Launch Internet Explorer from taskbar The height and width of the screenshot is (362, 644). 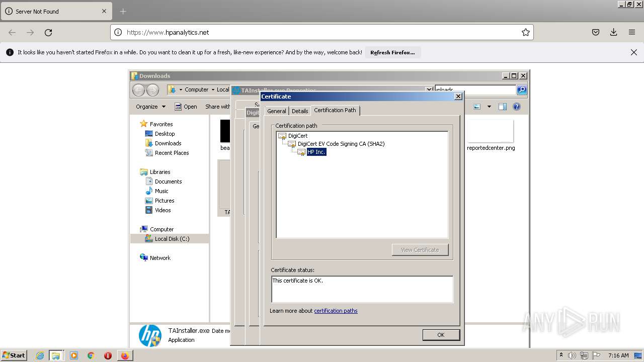[x=40, y=355]
